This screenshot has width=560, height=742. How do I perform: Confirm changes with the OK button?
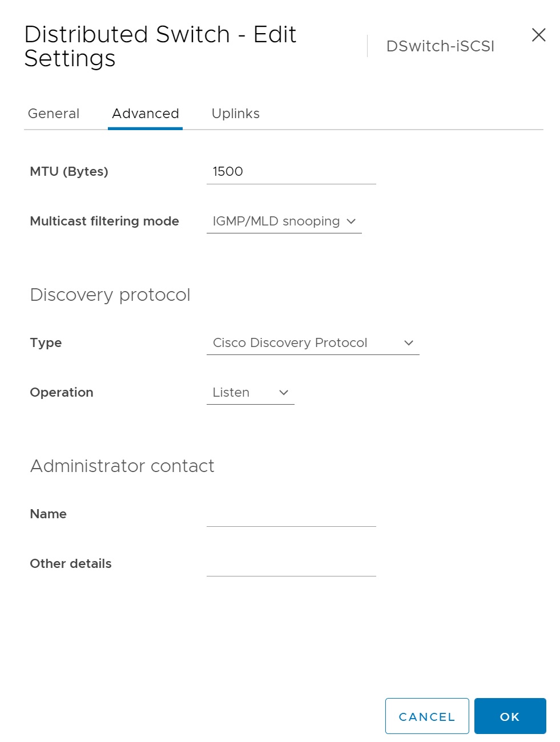[x=510, y=716]
